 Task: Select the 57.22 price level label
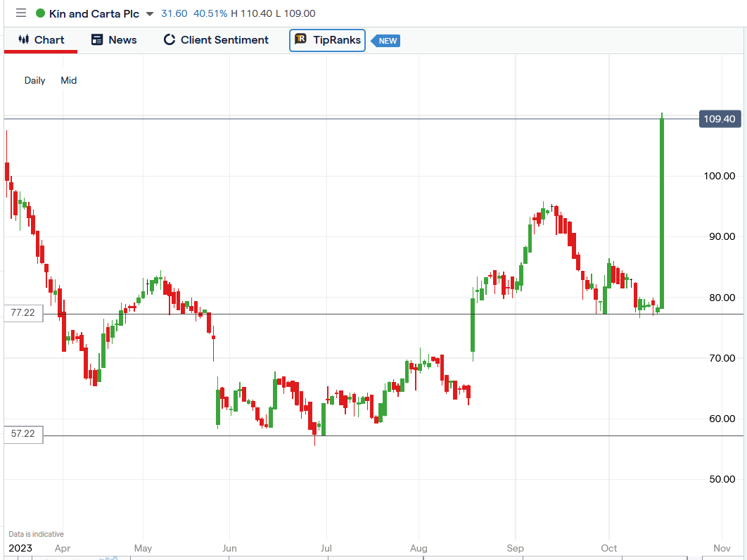tap(23, 433)
